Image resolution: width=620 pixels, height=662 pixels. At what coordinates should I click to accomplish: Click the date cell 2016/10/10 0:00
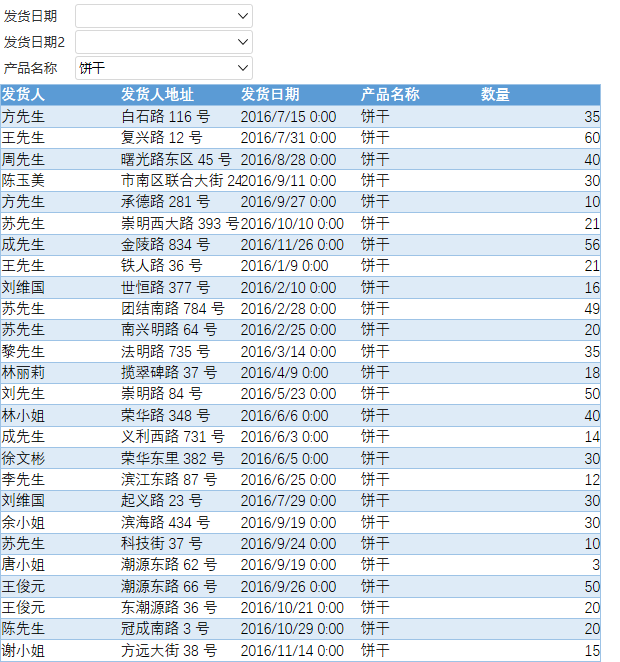[292, 223]
